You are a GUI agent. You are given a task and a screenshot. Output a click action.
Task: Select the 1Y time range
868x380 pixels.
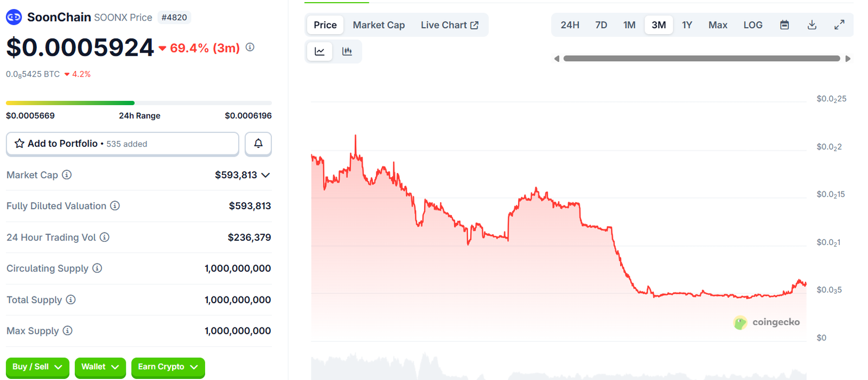(x=687, y=25)
